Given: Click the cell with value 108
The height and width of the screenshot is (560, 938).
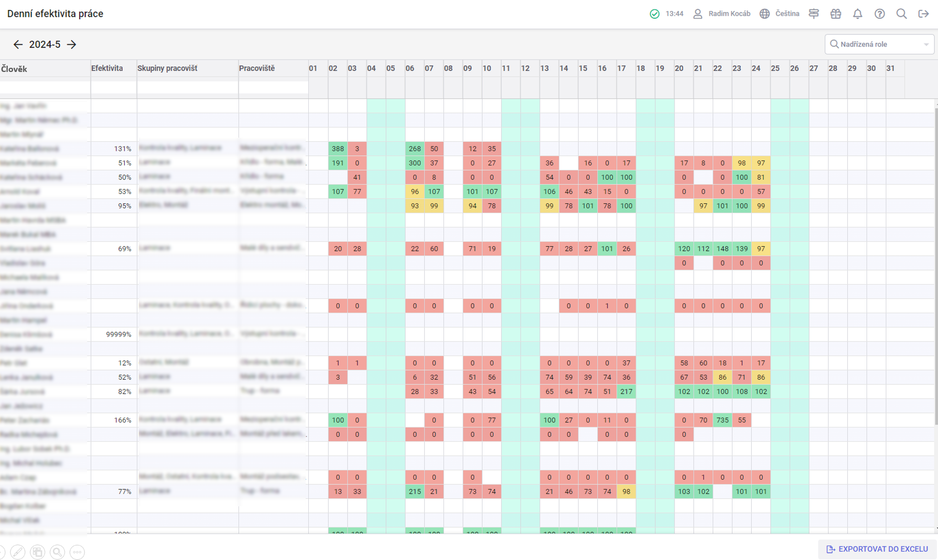Looking at the screenshot, I should pyautogui.click(x=742, y=392).
